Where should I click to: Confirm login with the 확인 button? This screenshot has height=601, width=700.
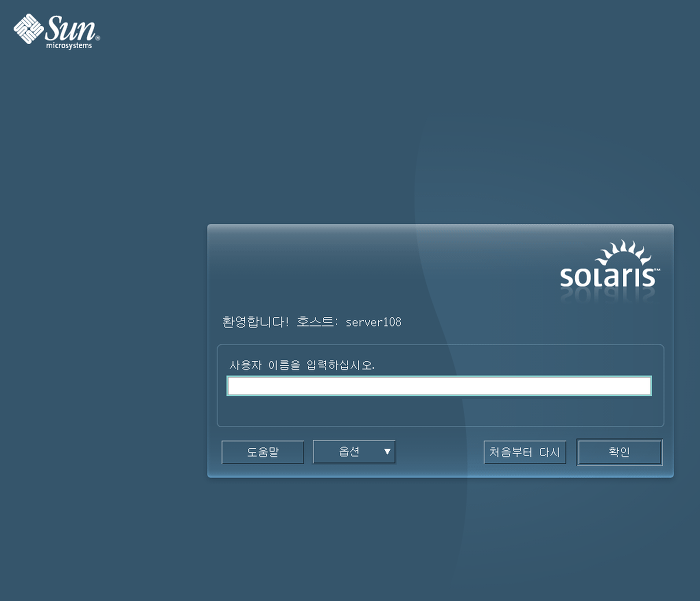point(620,452)
